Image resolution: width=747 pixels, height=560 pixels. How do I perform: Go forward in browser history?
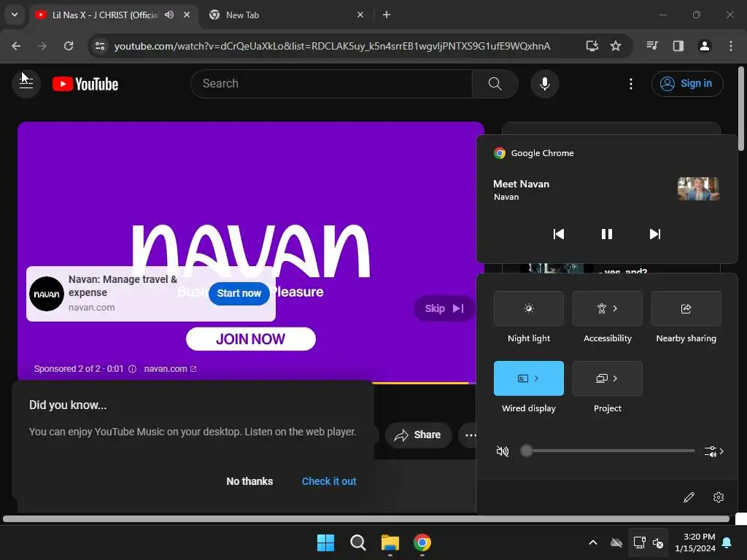coord(42,46)
